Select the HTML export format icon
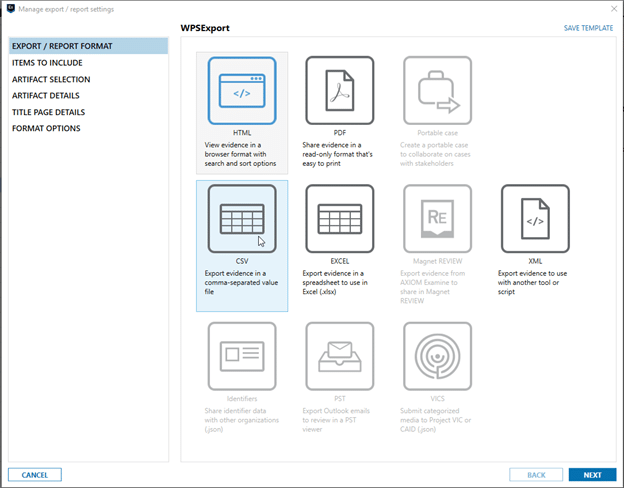 tap(242, 91)
